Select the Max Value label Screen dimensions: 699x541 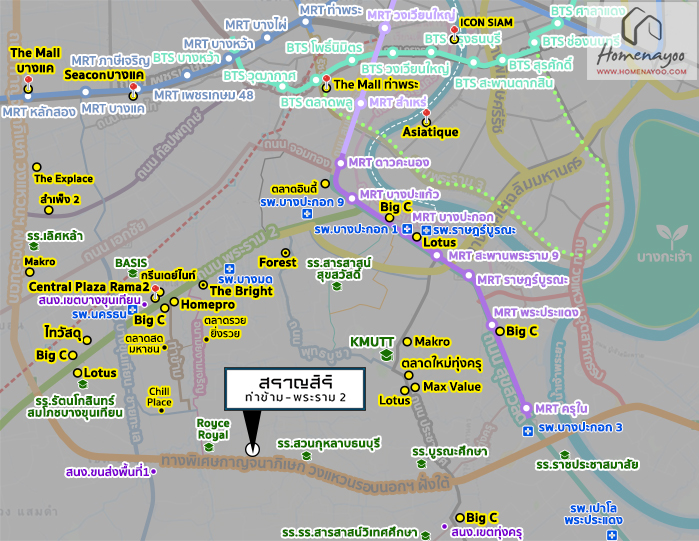pos(452,386)
